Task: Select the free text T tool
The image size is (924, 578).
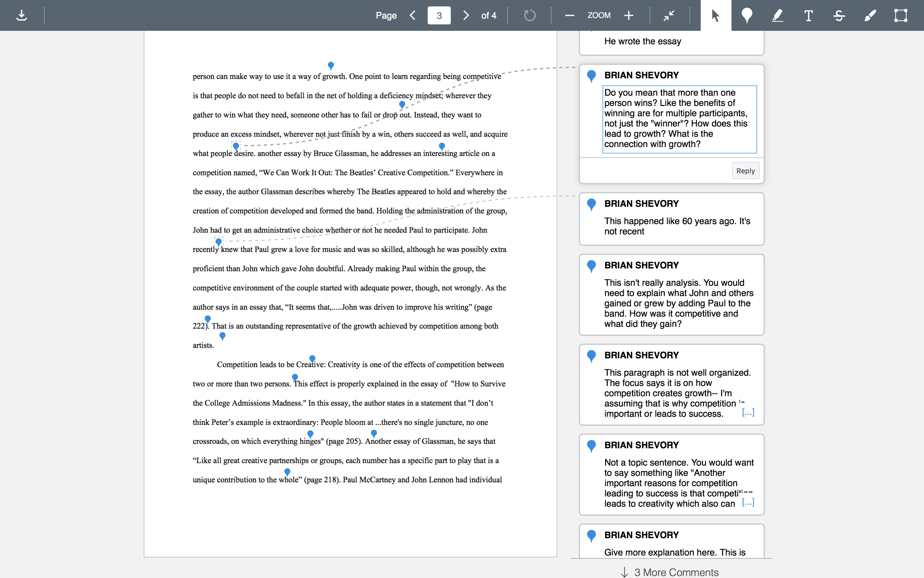Action: point(808,15)
